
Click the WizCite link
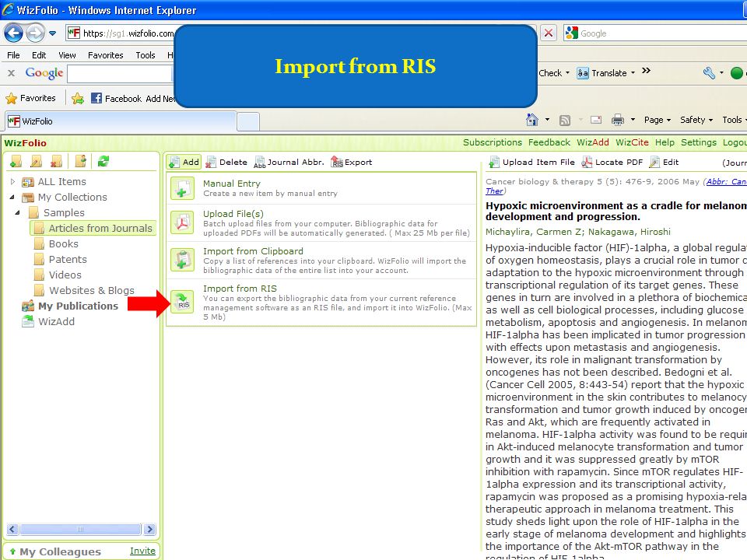(x=632, y=142)
